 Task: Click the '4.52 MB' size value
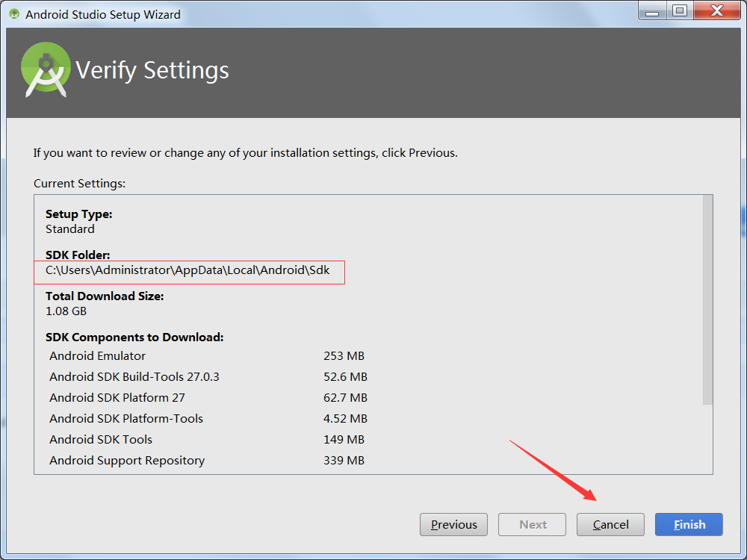(x=345, y=419)
